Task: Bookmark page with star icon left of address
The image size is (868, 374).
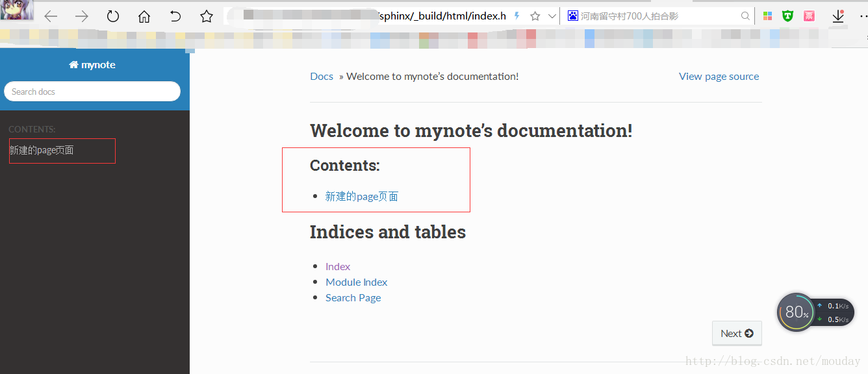Action: pyautogui.click(x=207, y=16)
